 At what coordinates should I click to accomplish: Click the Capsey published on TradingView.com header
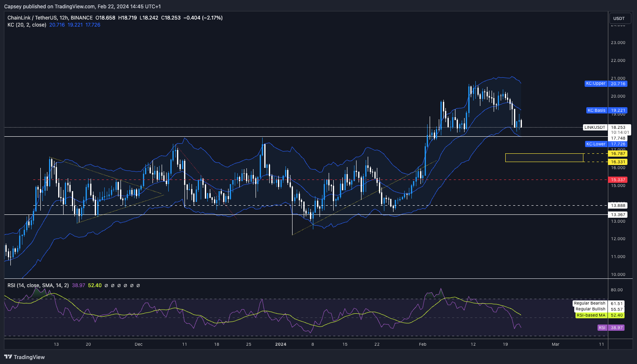tap(82, 6)
